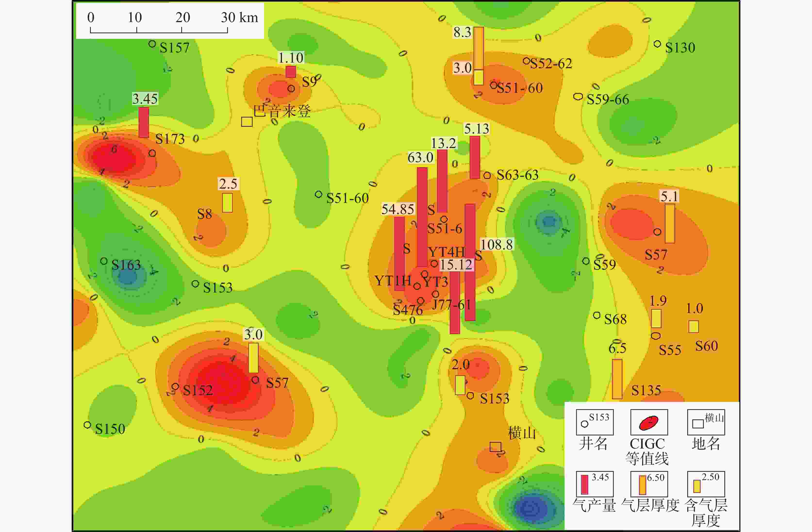The height and width of the screenshot is (532, 812).
Task: Click the well circle beside S59
Action: click(x=586, y=261)
